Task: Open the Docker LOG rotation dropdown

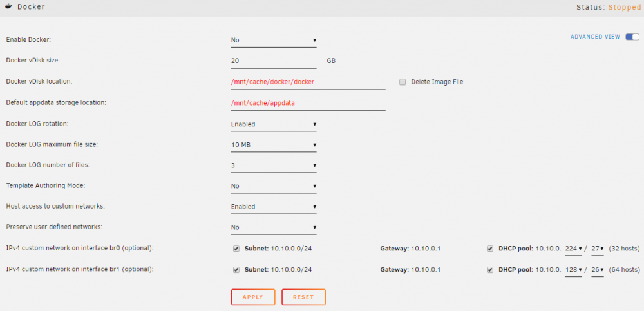Action: pos(274,124)
